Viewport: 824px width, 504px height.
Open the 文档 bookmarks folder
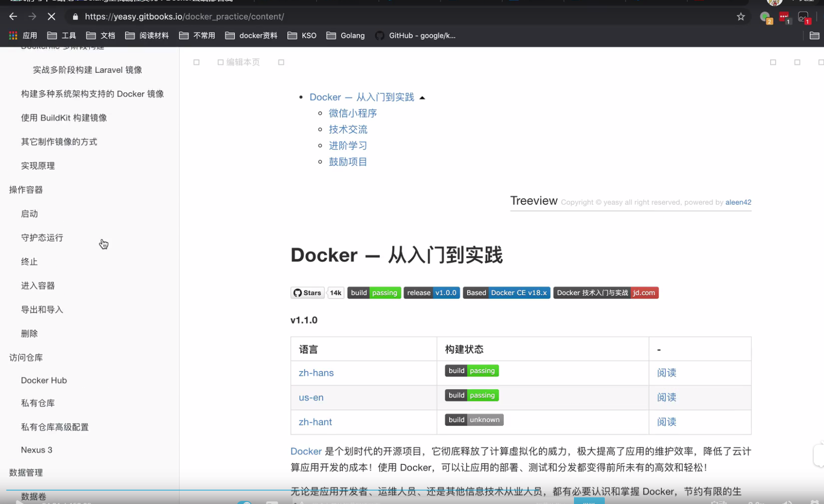[101, 35]
